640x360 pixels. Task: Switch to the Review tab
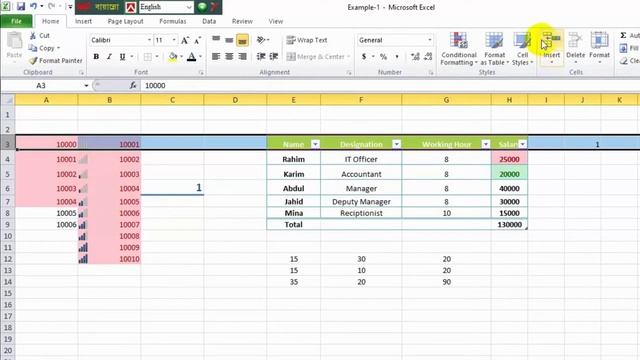click(x=242, y=21)
